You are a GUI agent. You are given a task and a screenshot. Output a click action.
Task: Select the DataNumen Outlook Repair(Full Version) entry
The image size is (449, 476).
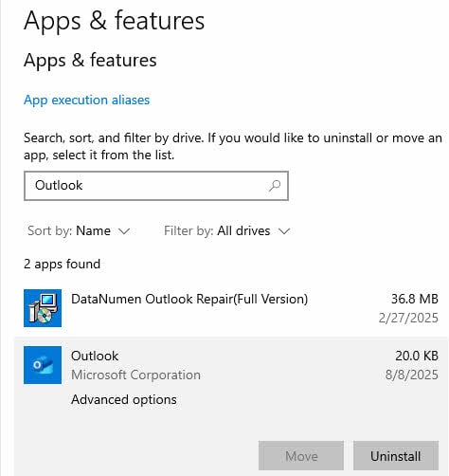231,308
